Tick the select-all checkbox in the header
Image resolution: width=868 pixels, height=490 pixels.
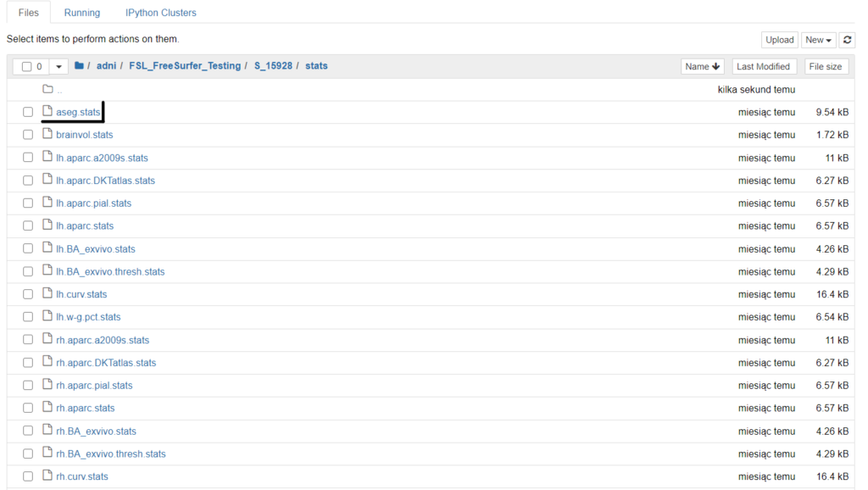[26, 66]
